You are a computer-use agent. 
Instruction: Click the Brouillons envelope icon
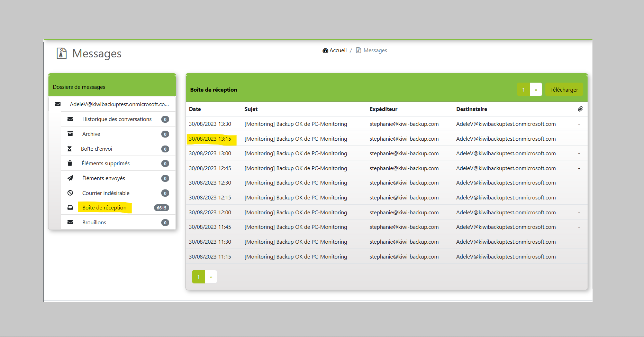[x=70, y=222]
